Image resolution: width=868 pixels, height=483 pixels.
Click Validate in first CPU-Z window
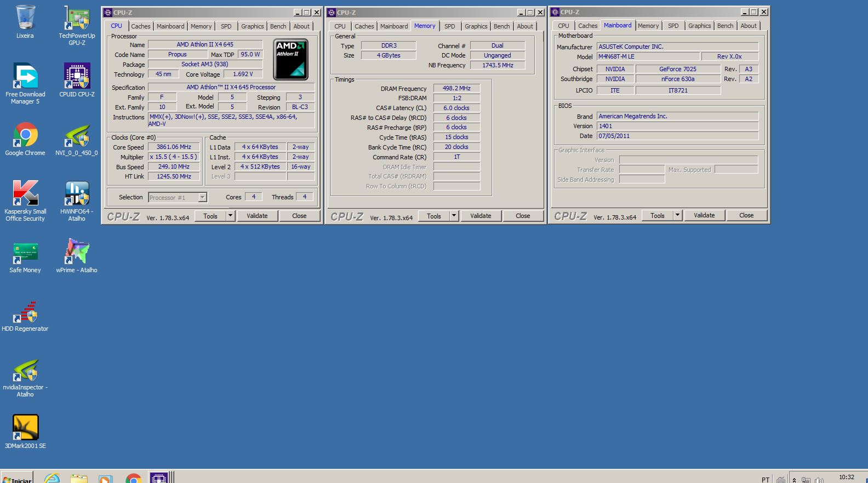257,216
